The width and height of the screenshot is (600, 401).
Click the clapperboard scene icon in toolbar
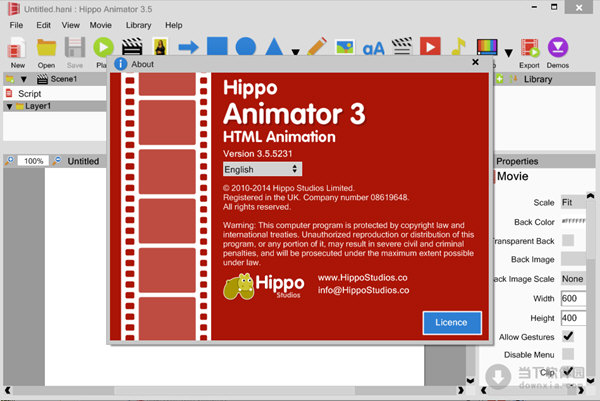click(132, 47)
